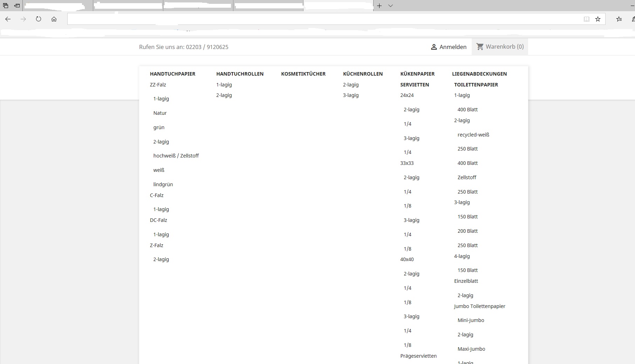Open HANDTUCHPAPIER category
The image size is (635, 364).
(172, 74)
